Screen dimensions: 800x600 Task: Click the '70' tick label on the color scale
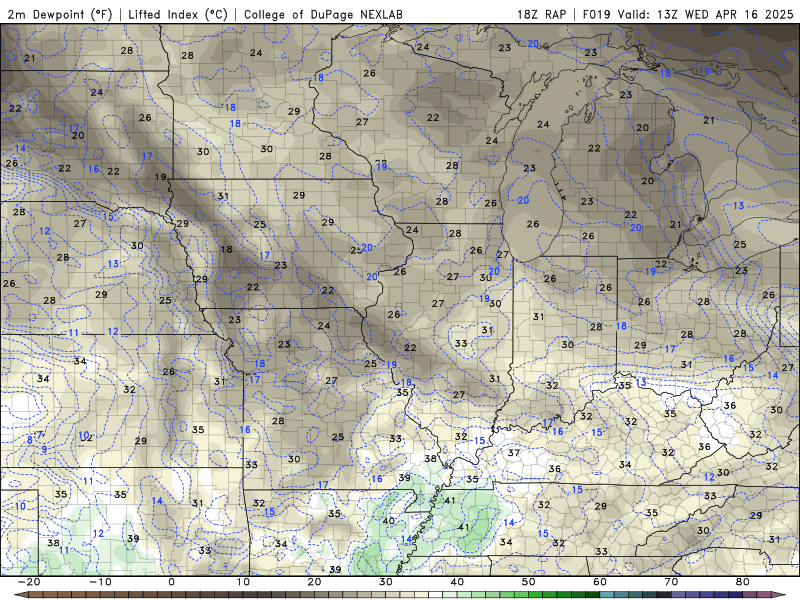672,582
